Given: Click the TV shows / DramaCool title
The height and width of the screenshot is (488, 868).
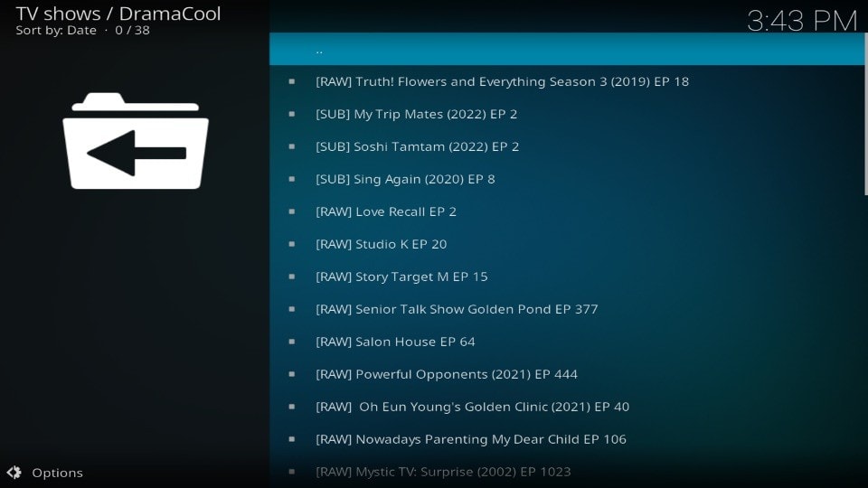Looking at the screenshot, I should [x=118, y=14].
